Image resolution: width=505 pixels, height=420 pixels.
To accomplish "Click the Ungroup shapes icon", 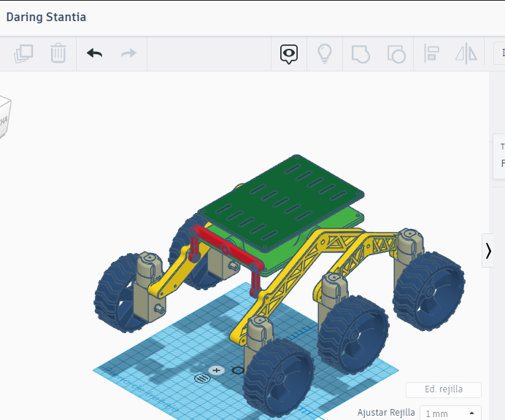I will 396,53.
